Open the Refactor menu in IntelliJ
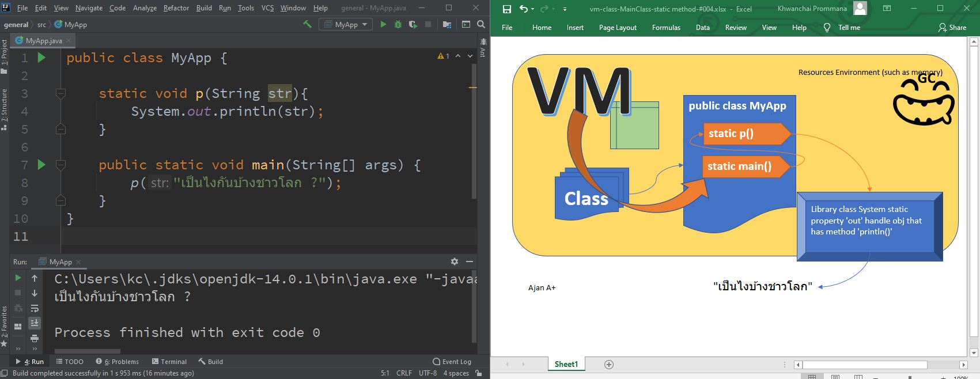The width and height of the screenshot is (980, 379). click(x=176, y=8)
